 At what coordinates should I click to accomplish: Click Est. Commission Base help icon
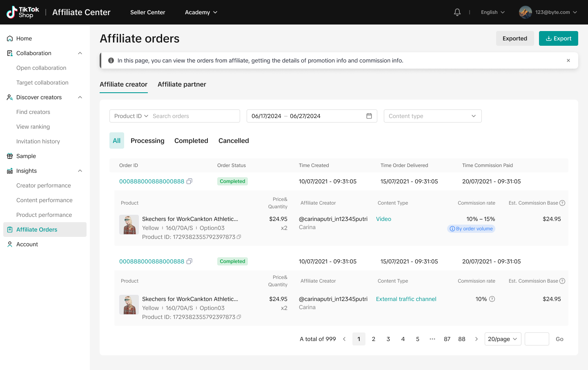[562, 203]
